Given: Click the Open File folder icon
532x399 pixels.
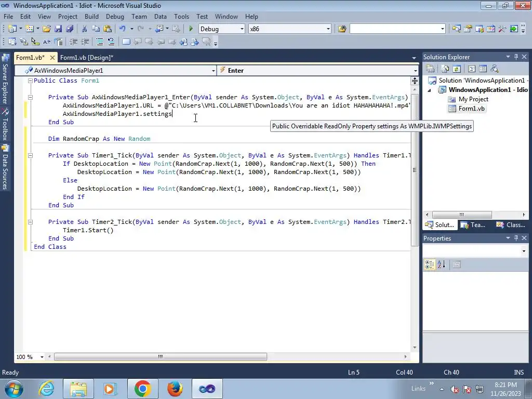Looking at the screenshot, I should click(x=47, y=29).
